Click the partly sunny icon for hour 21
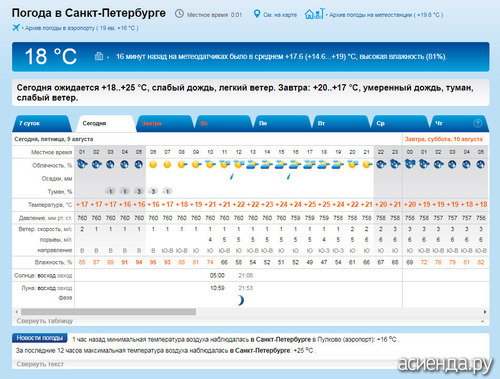This screenshot has width=500, height=379. coord(367,164)
